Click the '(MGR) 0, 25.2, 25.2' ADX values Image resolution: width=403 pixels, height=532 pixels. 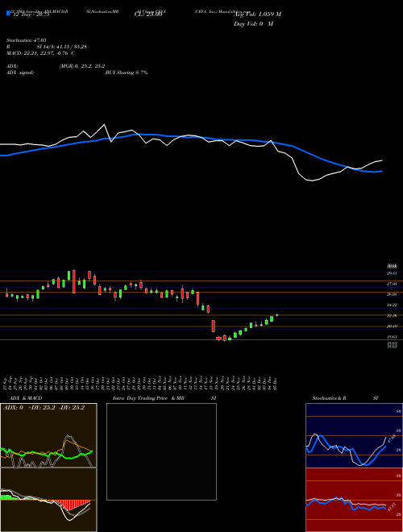tap(82, 66)
